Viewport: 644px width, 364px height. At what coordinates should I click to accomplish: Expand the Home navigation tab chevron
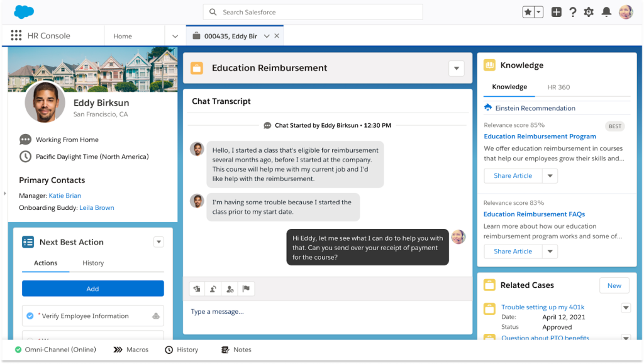point(175,36)
